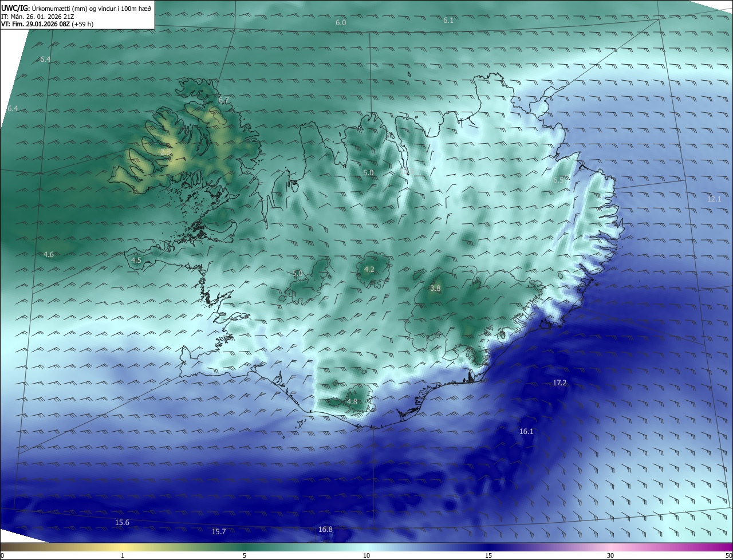The width and height of the screenshot is (733, 560).
Task: Click the 0 tick on the color scale
Action: 2,555
